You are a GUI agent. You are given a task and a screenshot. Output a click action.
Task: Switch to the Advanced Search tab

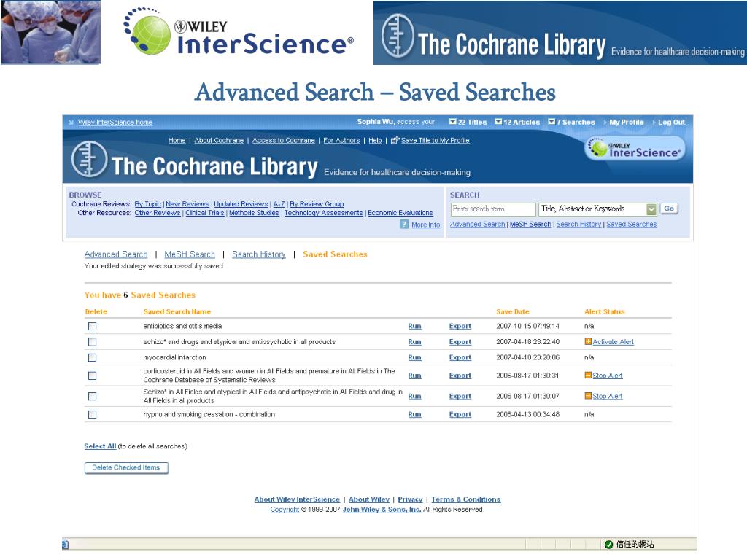coord(116,254)
